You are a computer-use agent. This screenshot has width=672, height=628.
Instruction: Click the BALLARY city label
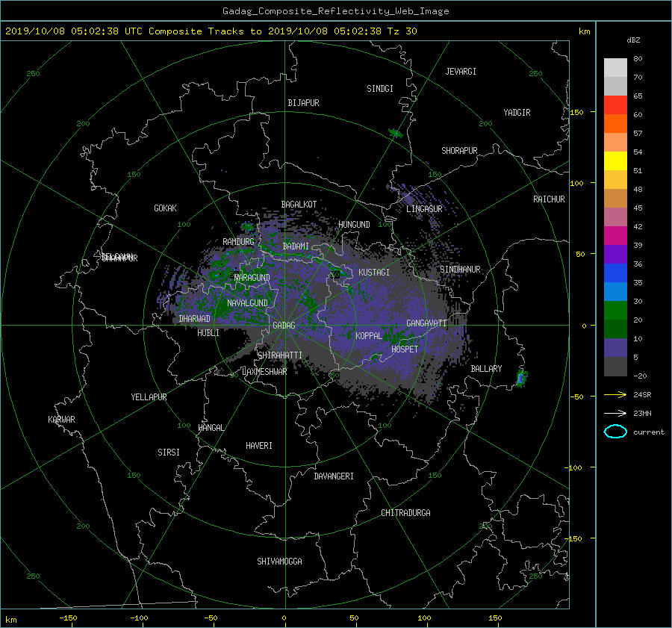click(x=486, y=369)
